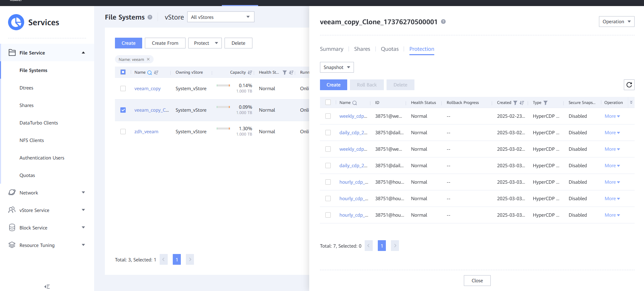Expand the Snapshot type dropdown

pyautogui.click(x=336, y=67)
